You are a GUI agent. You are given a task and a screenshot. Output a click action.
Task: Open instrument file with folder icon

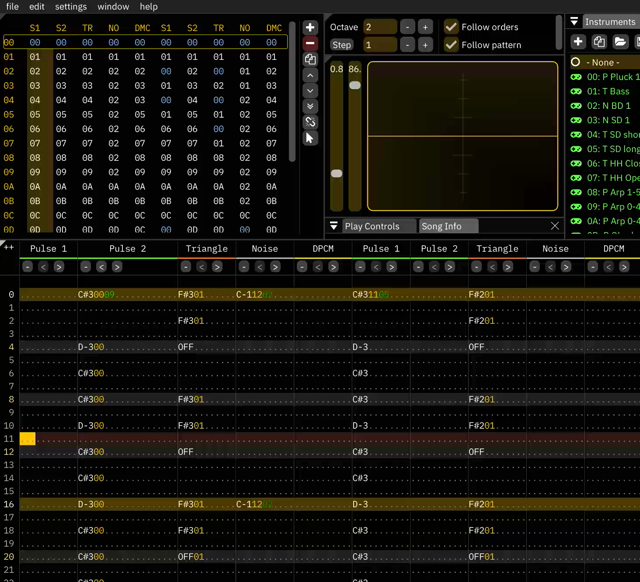coord(620,42)
